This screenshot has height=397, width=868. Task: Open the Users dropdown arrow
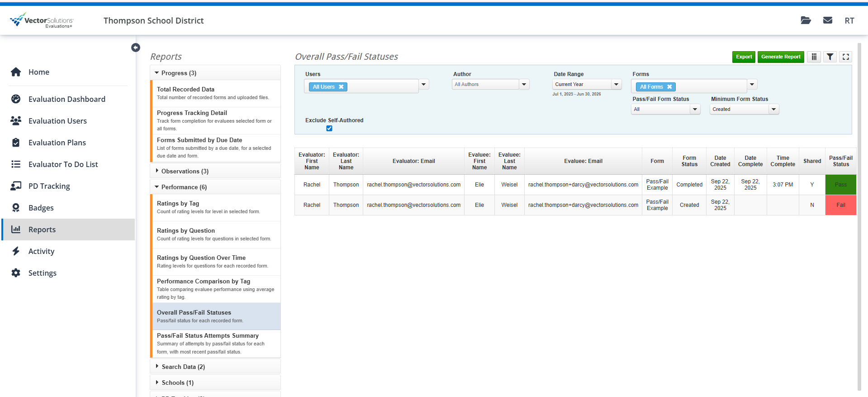(424, 84)
